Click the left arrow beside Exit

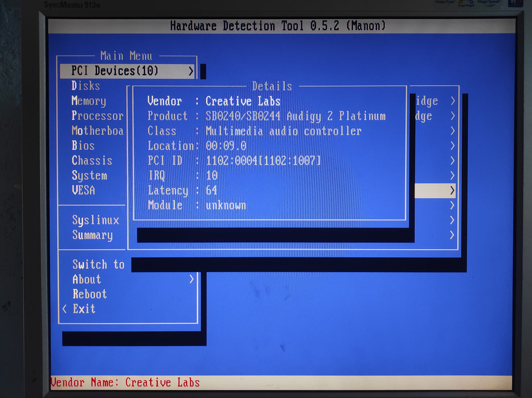point(65,309)
